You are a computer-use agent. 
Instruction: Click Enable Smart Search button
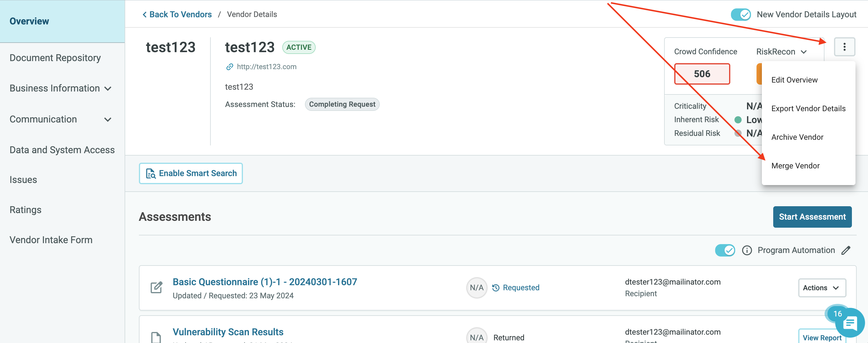(x=191, y=173)
